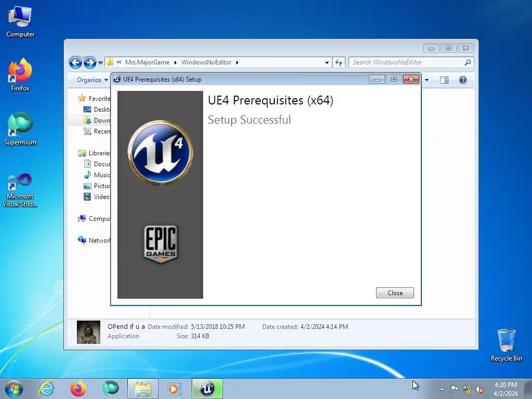Open network tray icon
This screenshot has height=399, width=532.
click(x=467, y=389)
